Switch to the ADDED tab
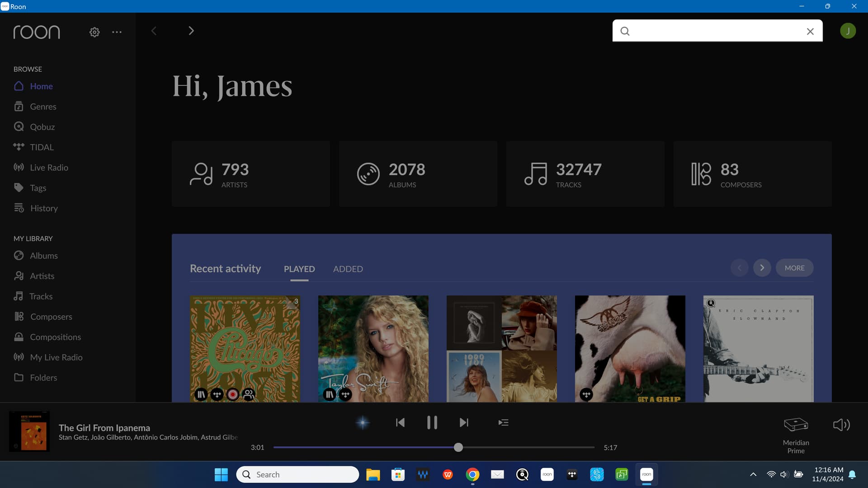 tap(348, 269)
